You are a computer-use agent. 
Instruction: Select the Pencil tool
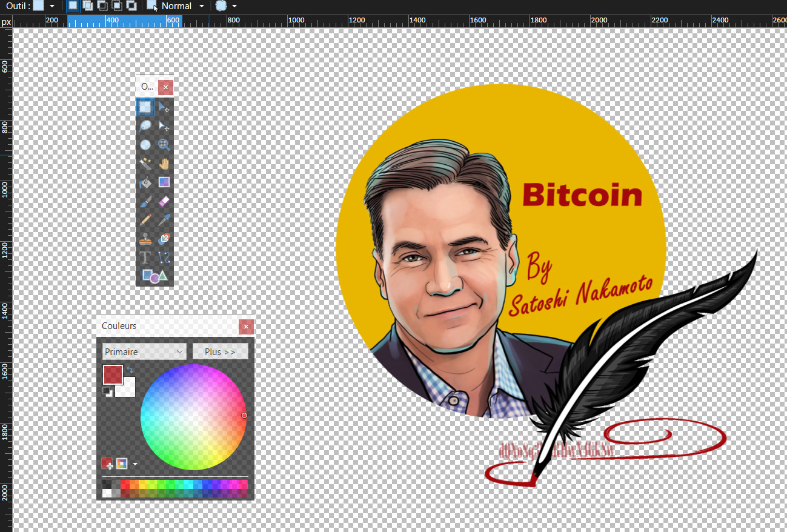(x=145, y=220)
